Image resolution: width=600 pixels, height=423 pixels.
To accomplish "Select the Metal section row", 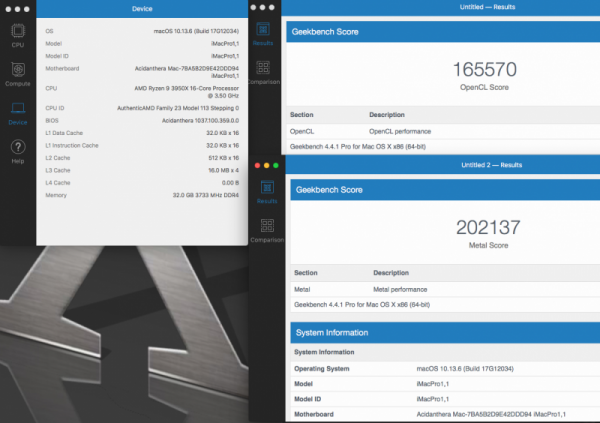I will [445, 289].
